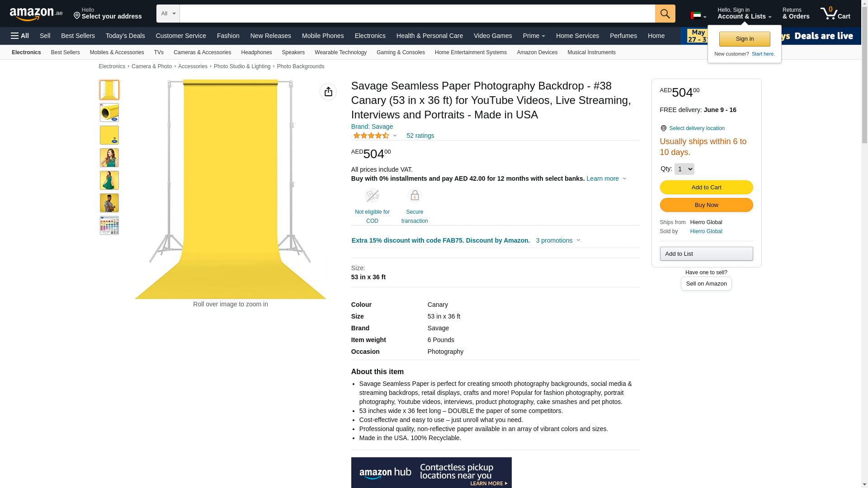
Task: Open the Hierro Global seller link
Action: [x=706, y=231]
